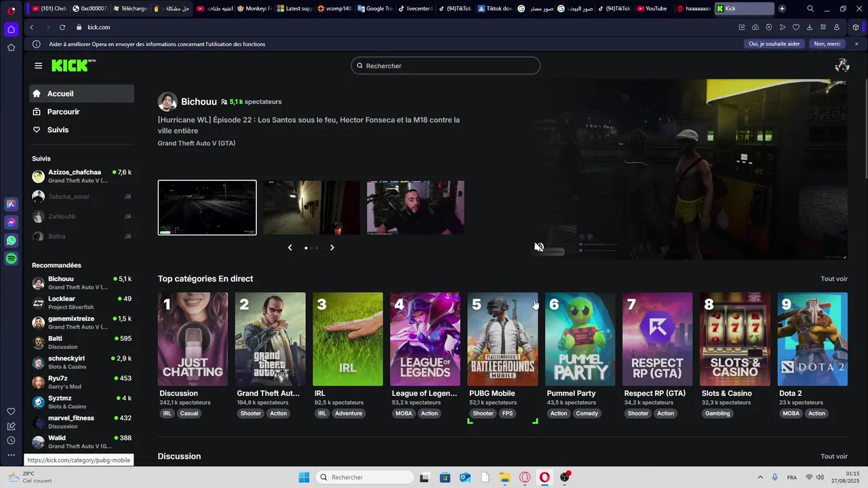Viewport: 868px width, 488px height.
Task: Open Opera ad blocker shield icon
Action: [x=769, y=27]
